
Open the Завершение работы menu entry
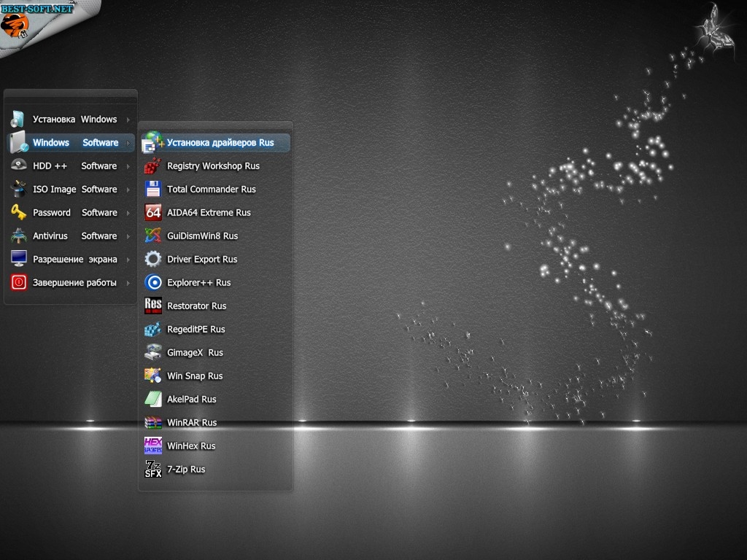tap(71, 282)
